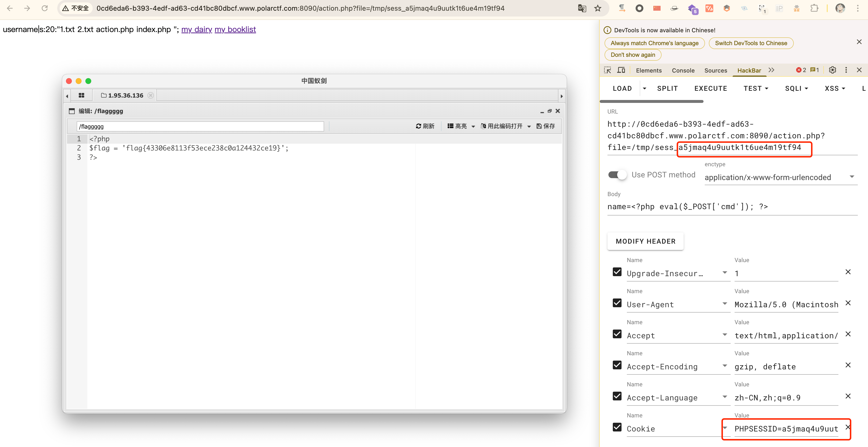Toggle the device toolbar icon
The image size is (868, 447).
(621, 70)
